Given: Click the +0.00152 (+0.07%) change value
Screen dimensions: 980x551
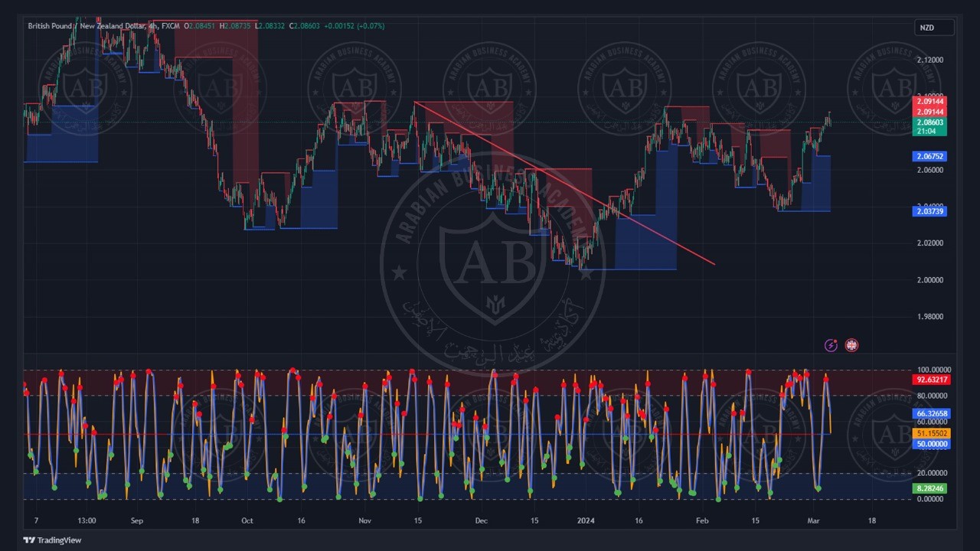Looking at the screenshot, I should click(x=354, y=26).
